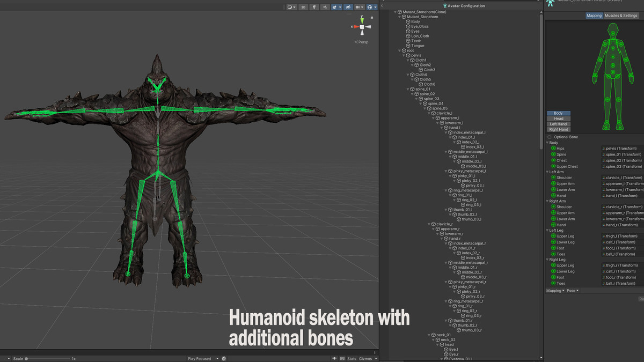This screenshot has width=644, height=362.
Task: Click the Hips pelvis transform field
Action: click(x=623, y=149)
